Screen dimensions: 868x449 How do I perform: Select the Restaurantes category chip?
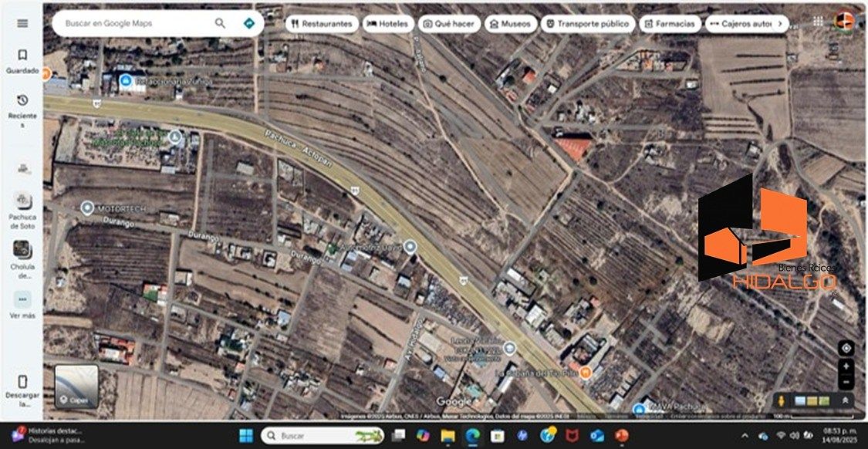click(322, 24)
